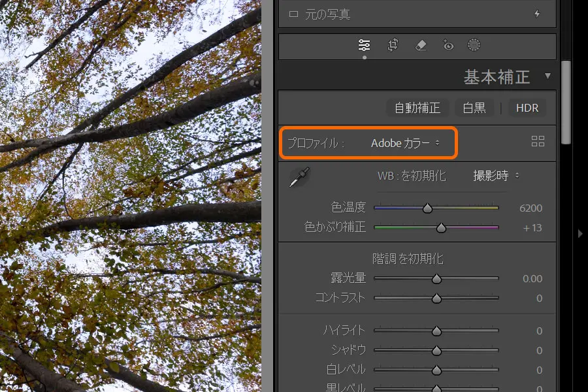588x392 pixels.
Task: Select the Crop and rotate tool
Action: pyautogui.click(x=393, y=45)
